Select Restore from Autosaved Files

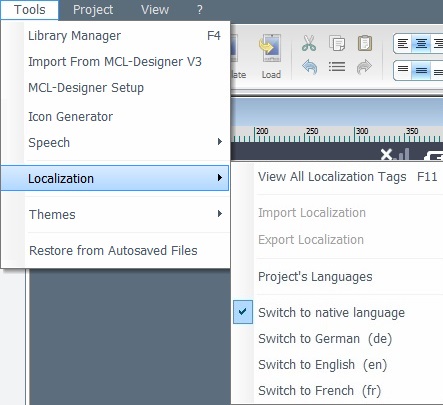(115, 250)
